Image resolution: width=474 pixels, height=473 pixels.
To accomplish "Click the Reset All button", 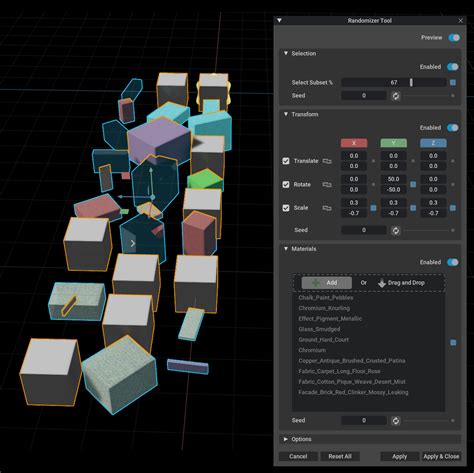I will [340, 456].
